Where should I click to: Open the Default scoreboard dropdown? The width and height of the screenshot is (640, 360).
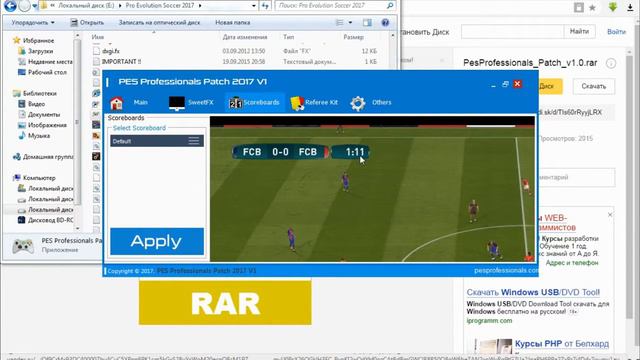click(x=157, y=141)
